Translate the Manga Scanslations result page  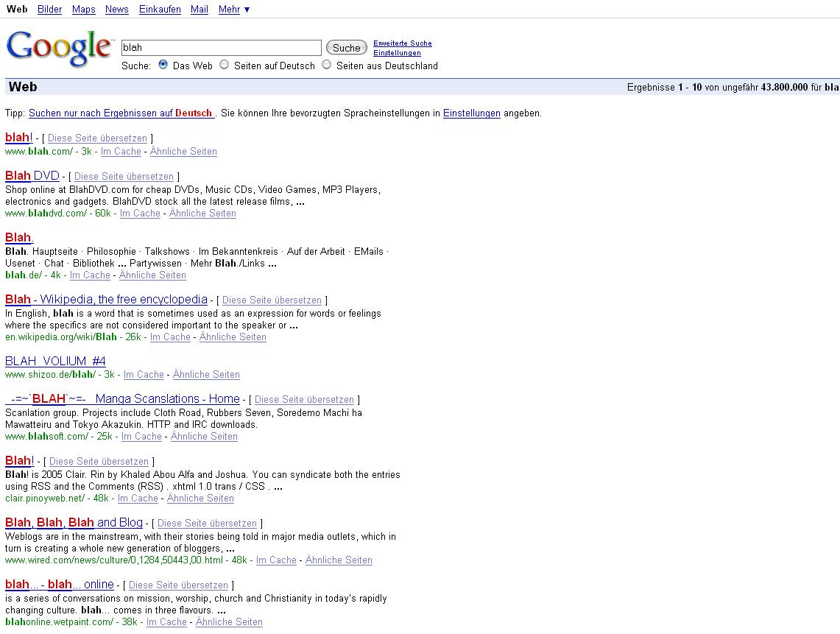[x=304, y=399]
